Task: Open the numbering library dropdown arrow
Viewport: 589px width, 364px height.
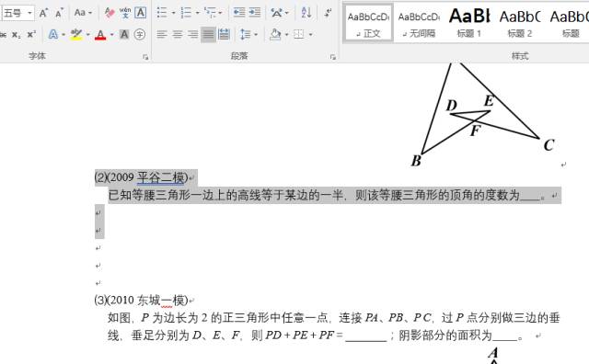Action: [197, 13]
